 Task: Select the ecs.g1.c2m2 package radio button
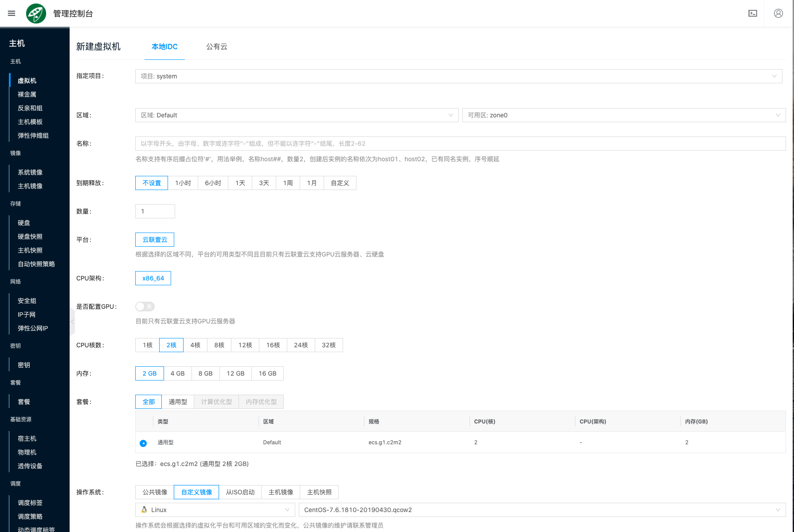[143, 443]
